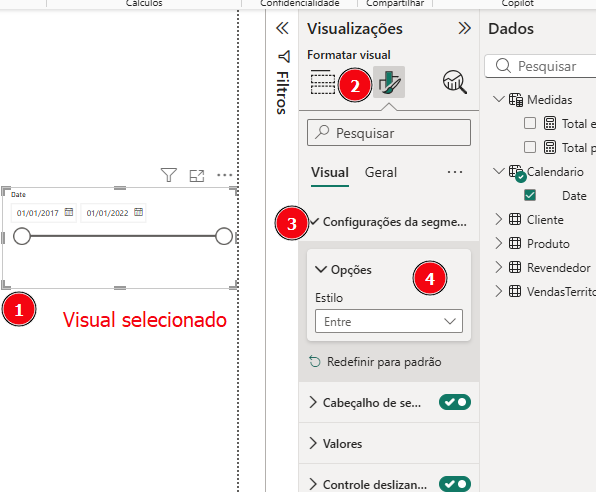Click Redefinir para padrão link

point(384,362)
